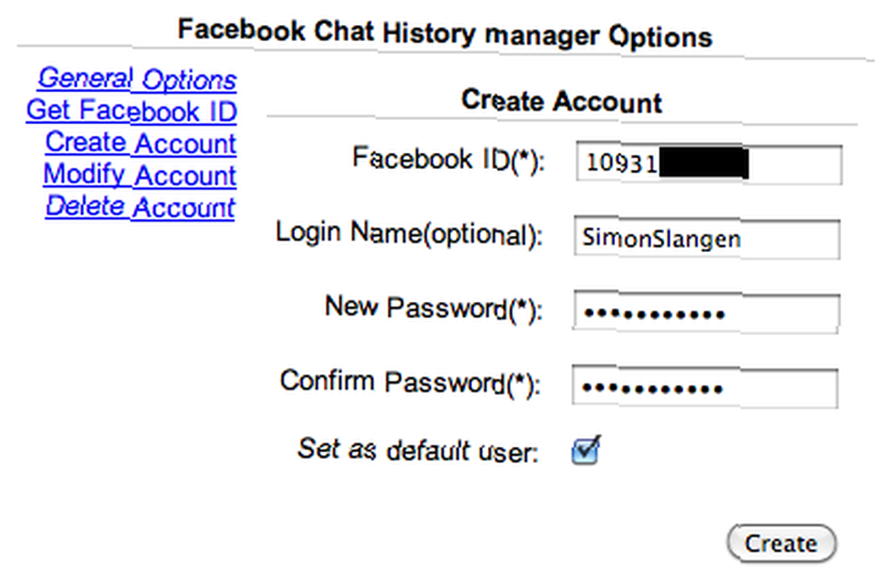Go to the Create Account sidebar link

141,142
